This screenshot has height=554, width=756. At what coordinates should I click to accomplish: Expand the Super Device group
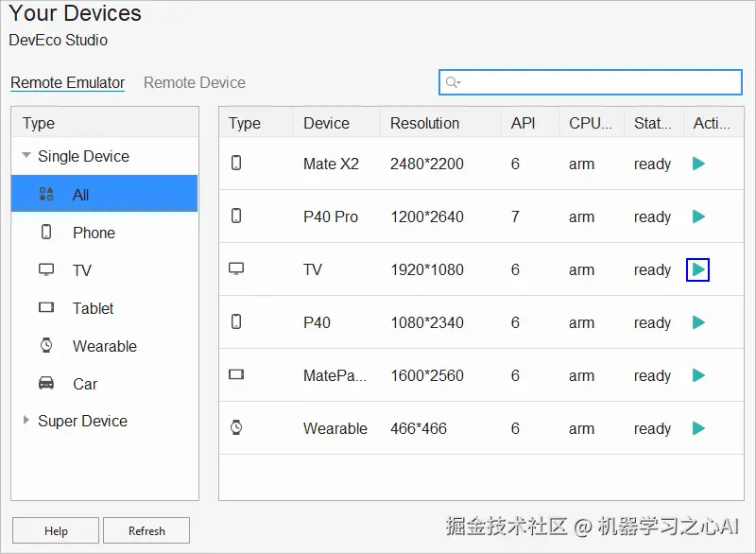[x=26, y=421]
